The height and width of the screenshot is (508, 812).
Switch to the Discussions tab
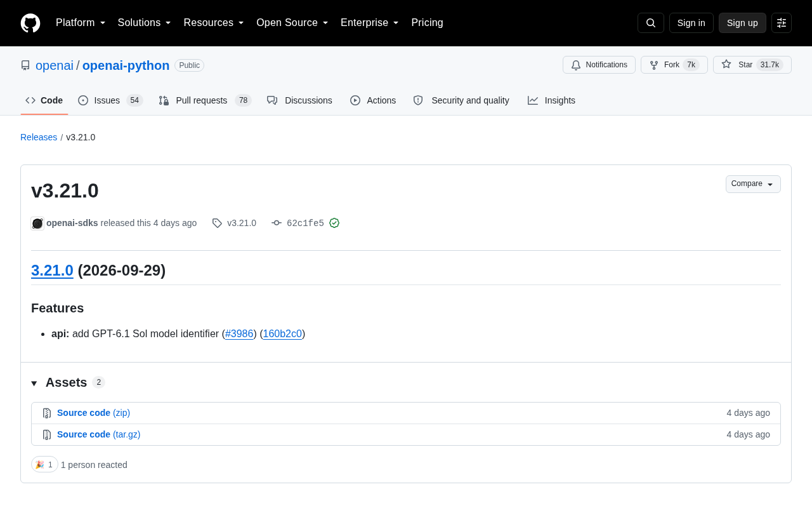click(x=299, y=100)
